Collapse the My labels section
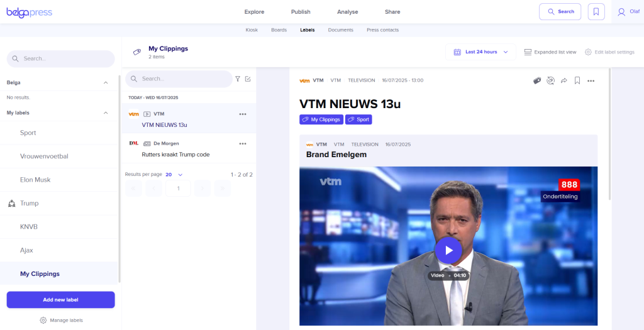This screenshot has width=644, height=330. click(106, 113)
